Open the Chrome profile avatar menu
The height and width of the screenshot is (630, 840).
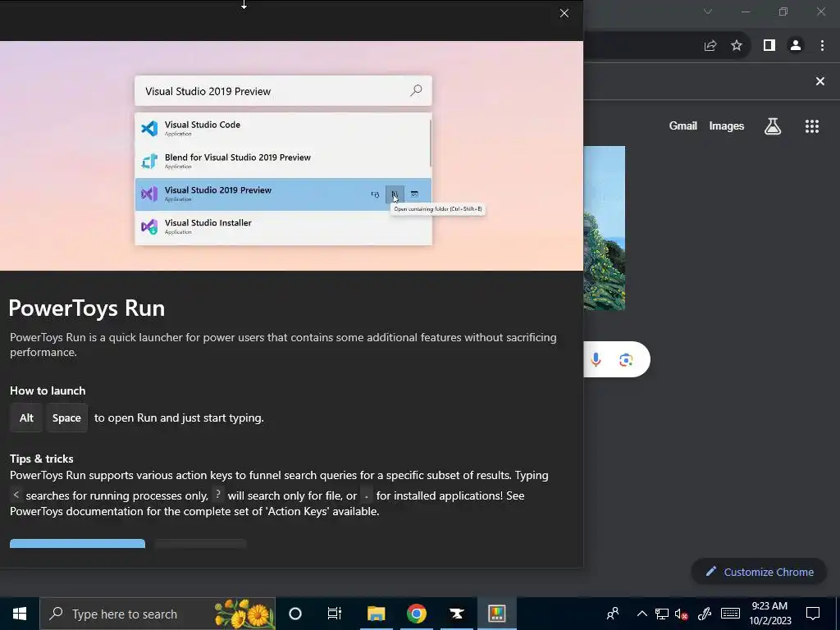(796, 46)
